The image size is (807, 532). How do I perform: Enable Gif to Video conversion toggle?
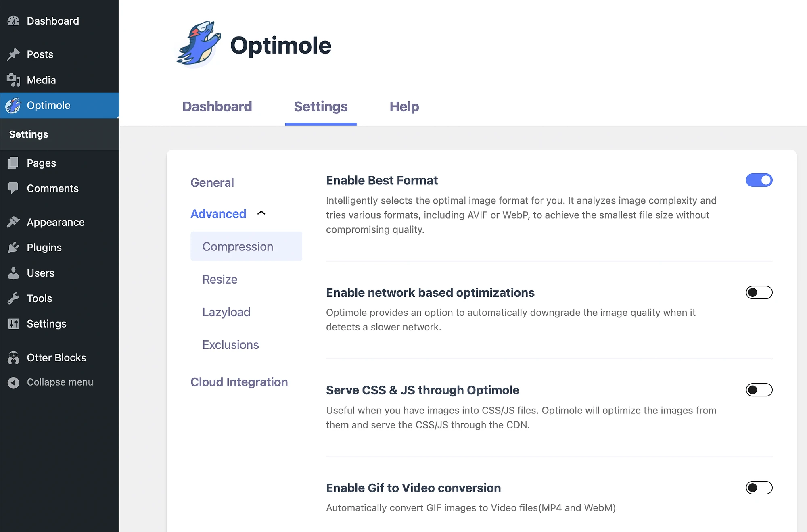[x=759, y=487]
